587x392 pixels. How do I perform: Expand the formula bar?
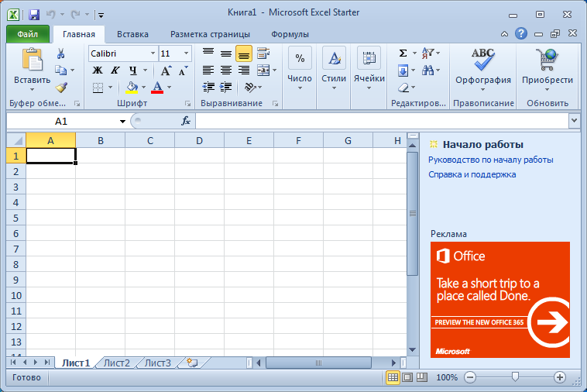click(x=575, y=121)
